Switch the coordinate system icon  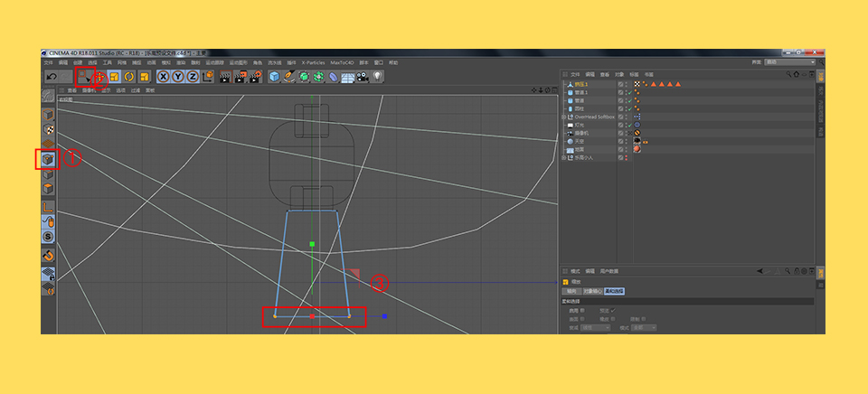(x=208, y=77)
